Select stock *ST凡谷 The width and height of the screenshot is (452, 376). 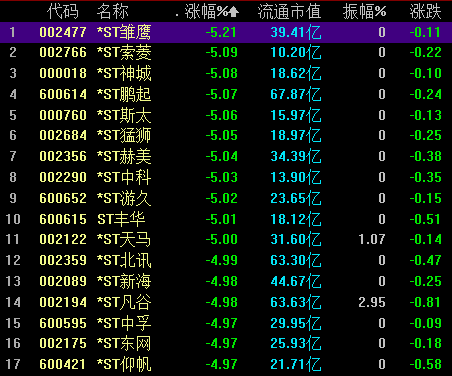pos(124,302)
